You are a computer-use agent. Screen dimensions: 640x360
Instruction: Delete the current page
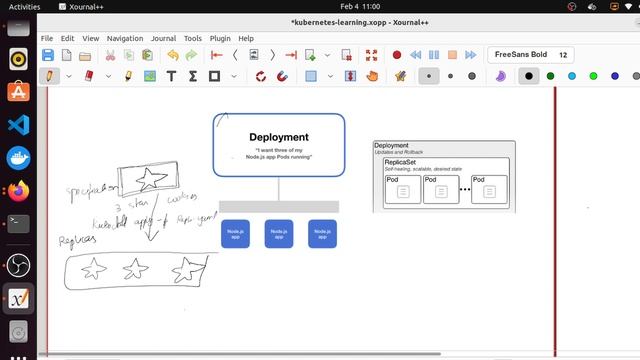coord(347,55)
